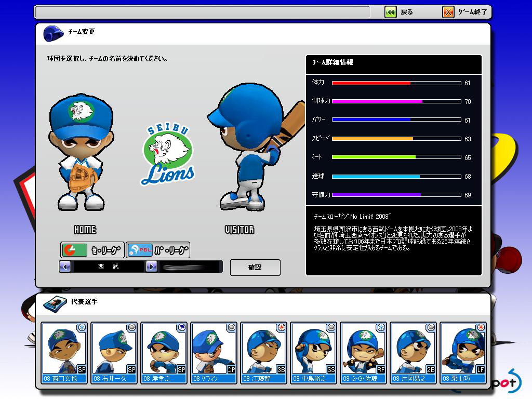Click the magenta 制球力 stat bar
The image size is (532, 399).
click(396, 101)
